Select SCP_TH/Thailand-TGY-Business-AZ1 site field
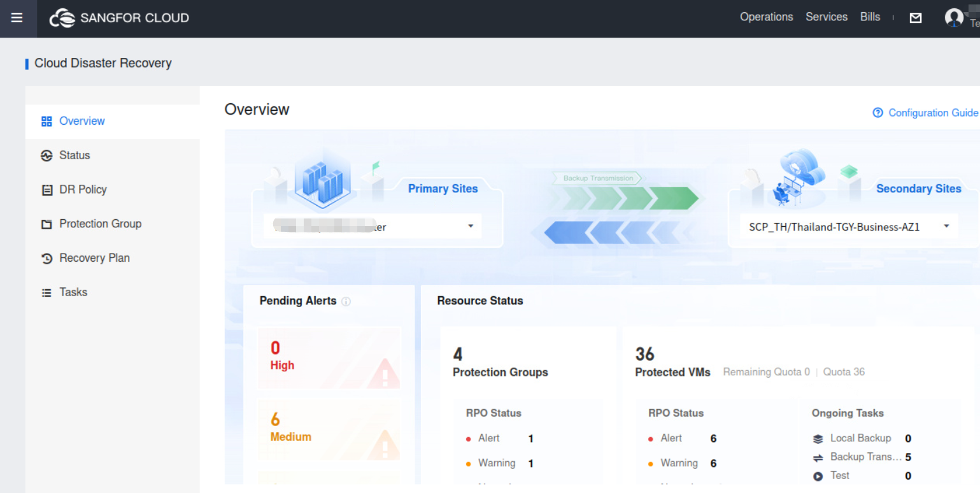Screen dimensions: 980x493 pos(849,227)
